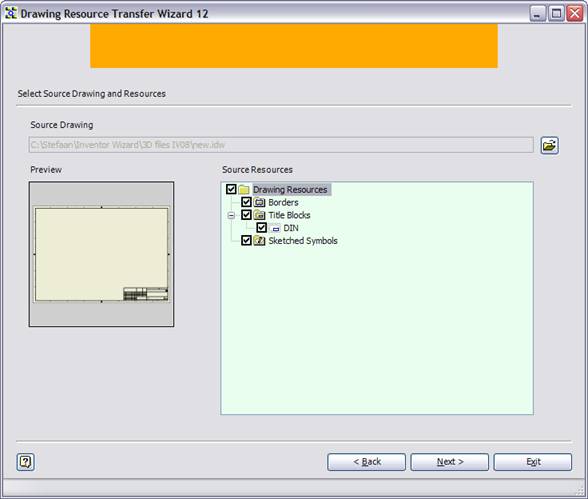The height and width of the screenshot is (499, 588).
Task: Toggle the Title Blocks checkbox
Action: [x=246, y=215]
